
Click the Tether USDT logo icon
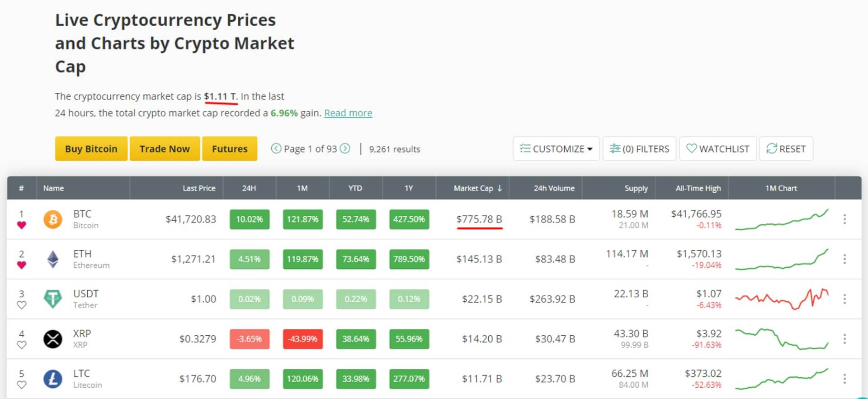click(x=53, y=299)
